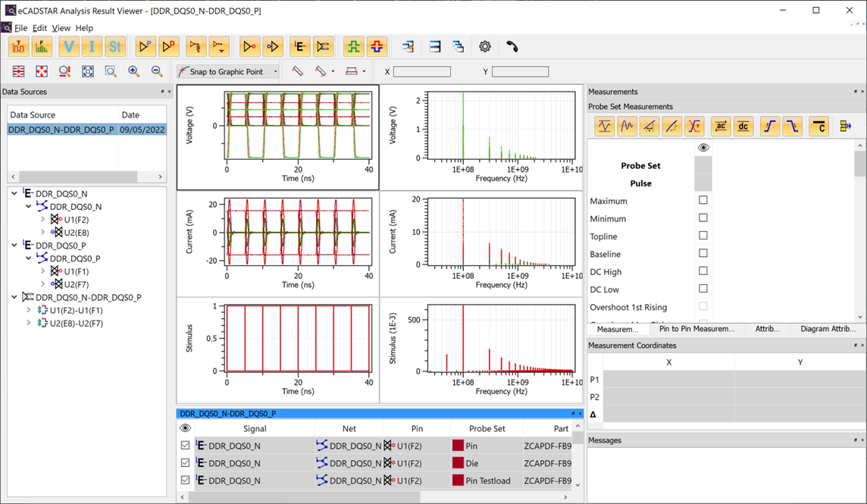Uncheck the Die probe set row checkbox

[185, 463]
